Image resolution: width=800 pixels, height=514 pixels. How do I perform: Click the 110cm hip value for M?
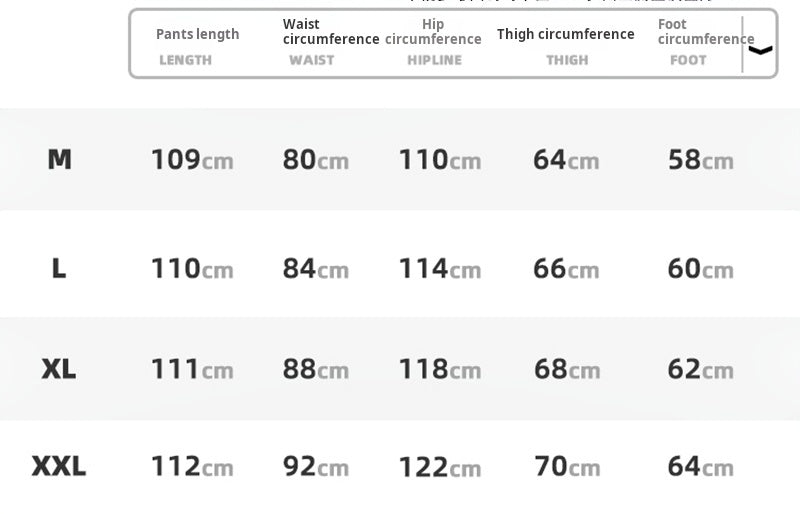(x=440, y=160)
